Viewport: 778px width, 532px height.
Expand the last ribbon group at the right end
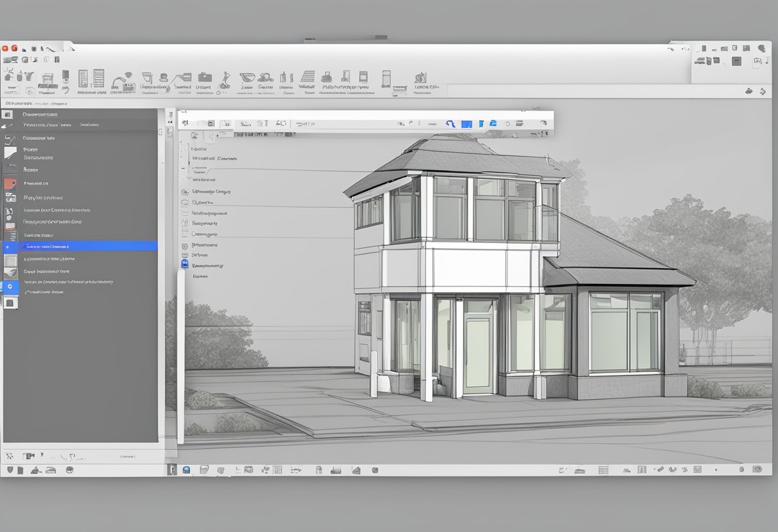[x=425, y=80]
